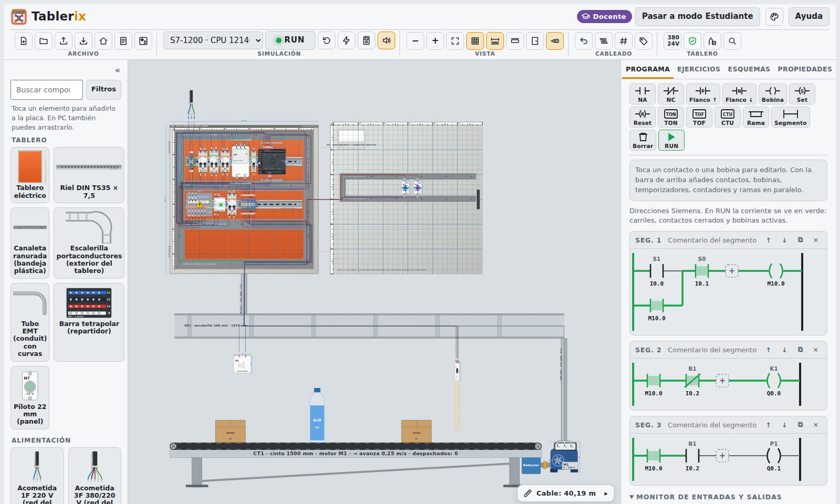The width and height of the screenshot is (840, 504).
Task: Click the Borrar trash button
Action: (643, 140)
